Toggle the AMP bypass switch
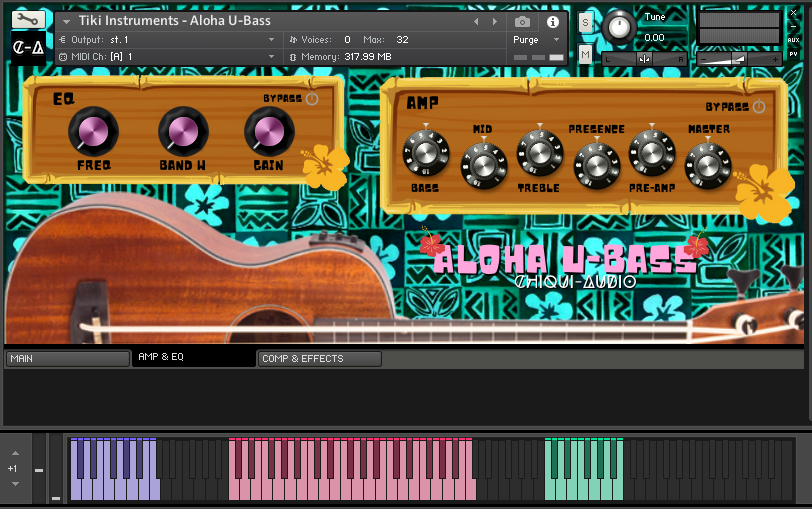The width and height of the screenshot is (812, 509). click(x=759, y=107)
